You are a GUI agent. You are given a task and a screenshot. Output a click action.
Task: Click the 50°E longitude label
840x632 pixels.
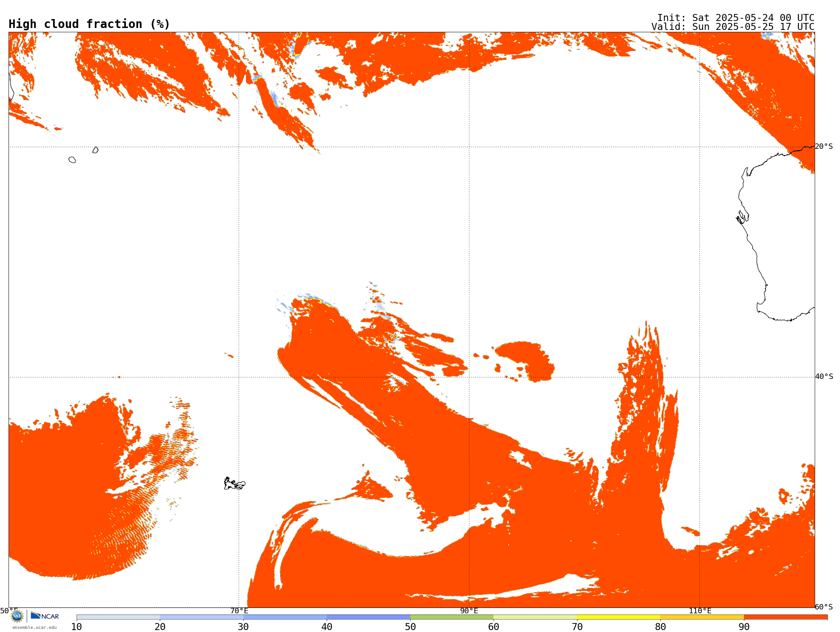tap(9, 611)
